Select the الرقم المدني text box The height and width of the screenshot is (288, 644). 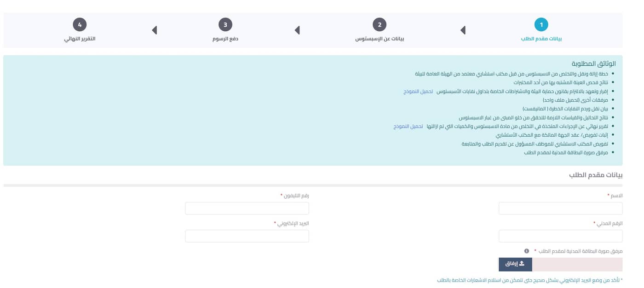tap(560, 236)
